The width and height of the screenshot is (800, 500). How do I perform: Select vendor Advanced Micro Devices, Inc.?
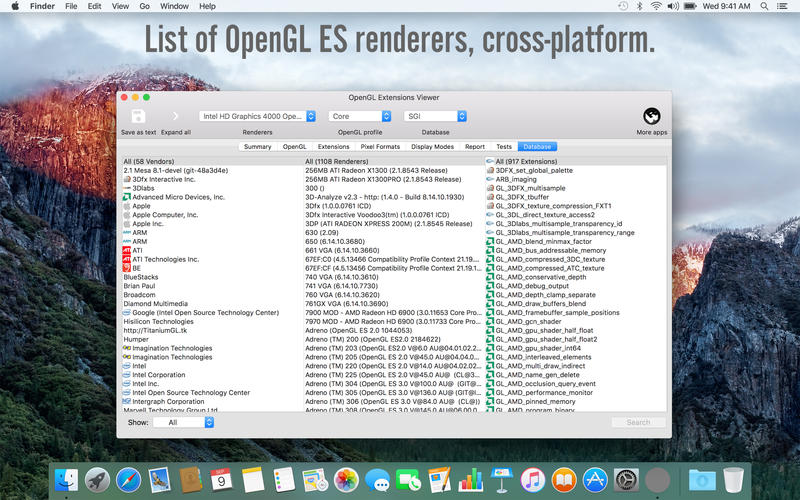pyautogui.click(x=211, y=197)
